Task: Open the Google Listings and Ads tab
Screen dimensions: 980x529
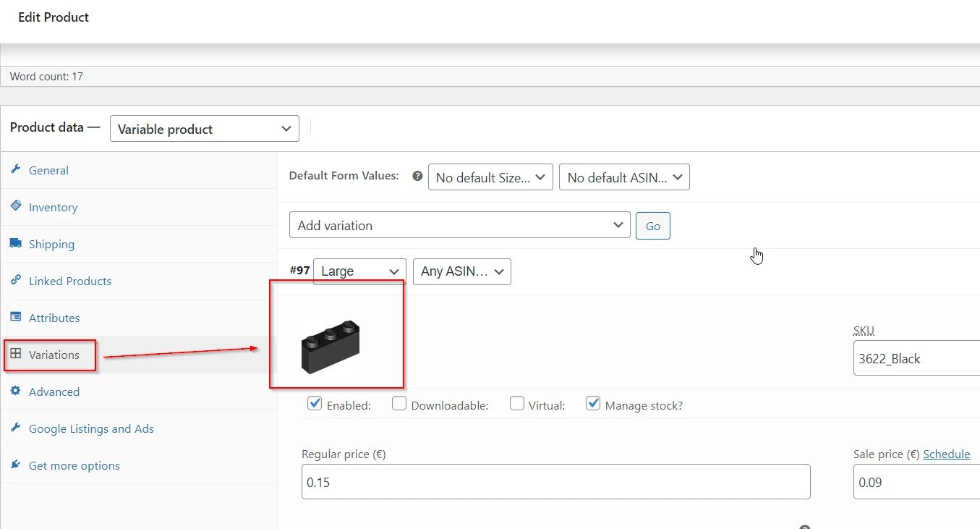Action: tap(91, 428)
